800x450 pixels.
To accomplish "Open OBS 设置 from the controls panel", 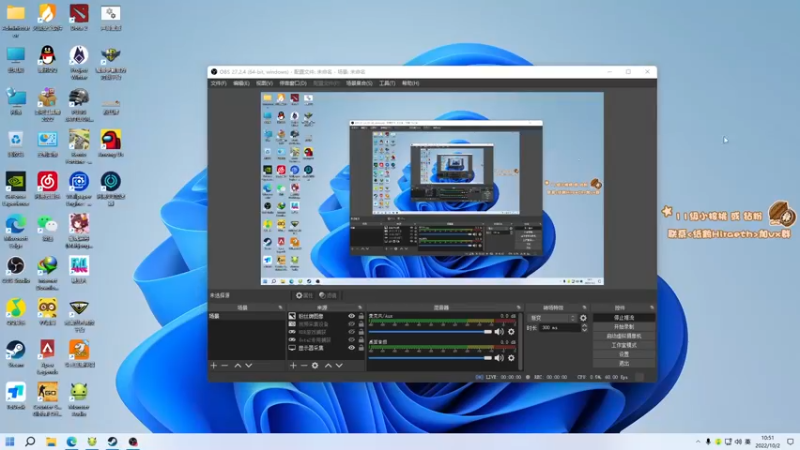I will tap(624, 354).
